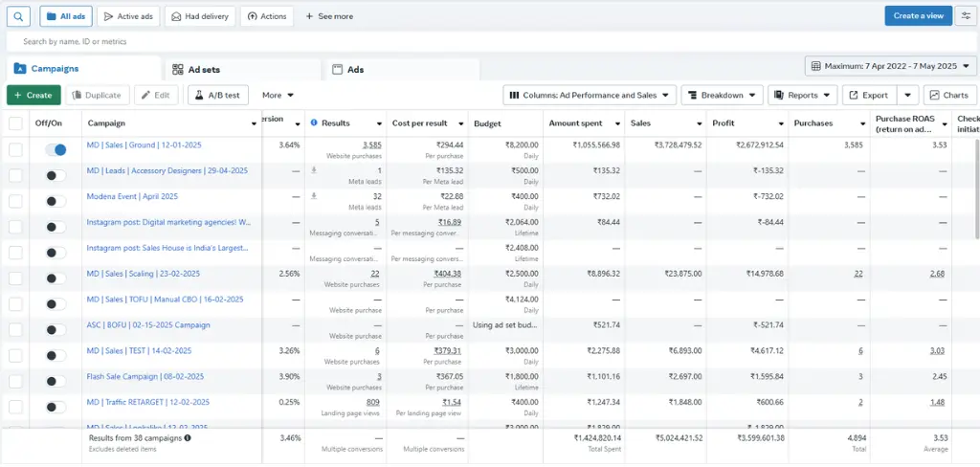980x467 pixels.
Task: Open the Charts view
Action: [949, 95]
